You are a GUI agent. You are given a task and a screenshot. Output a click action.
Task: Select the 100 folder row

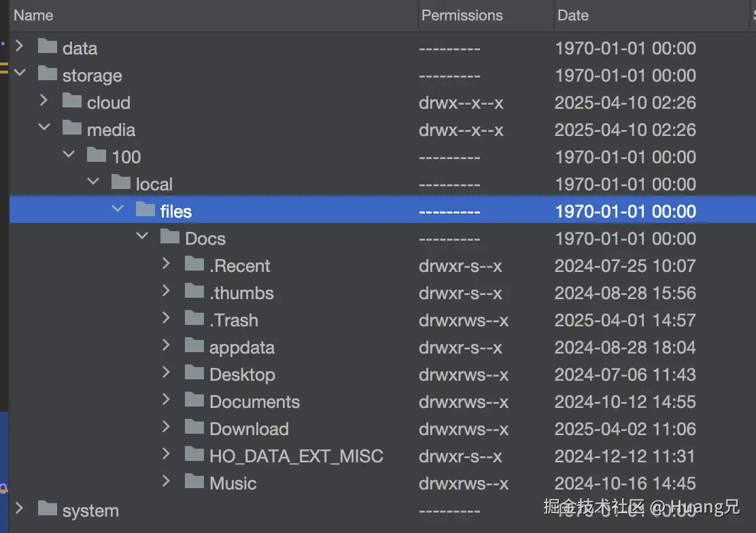pos(272,156)
